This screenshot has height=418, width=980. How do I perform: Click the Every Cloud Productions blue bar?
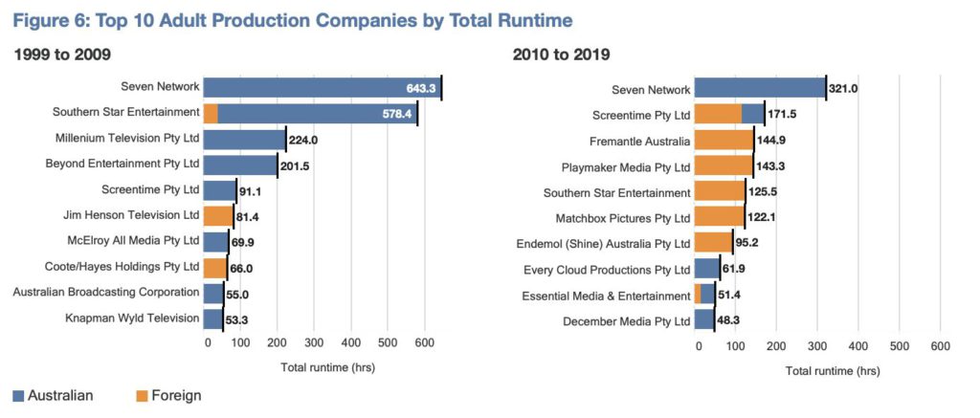(x=707, y=270)
